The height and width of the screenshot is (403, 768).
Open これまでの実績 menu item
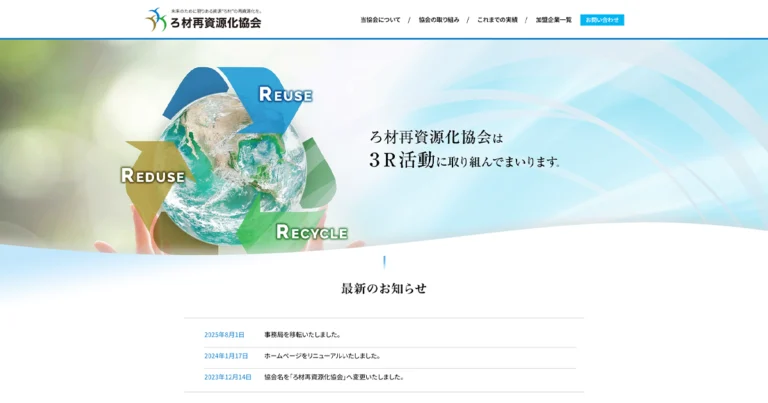[x=497, y=20]
